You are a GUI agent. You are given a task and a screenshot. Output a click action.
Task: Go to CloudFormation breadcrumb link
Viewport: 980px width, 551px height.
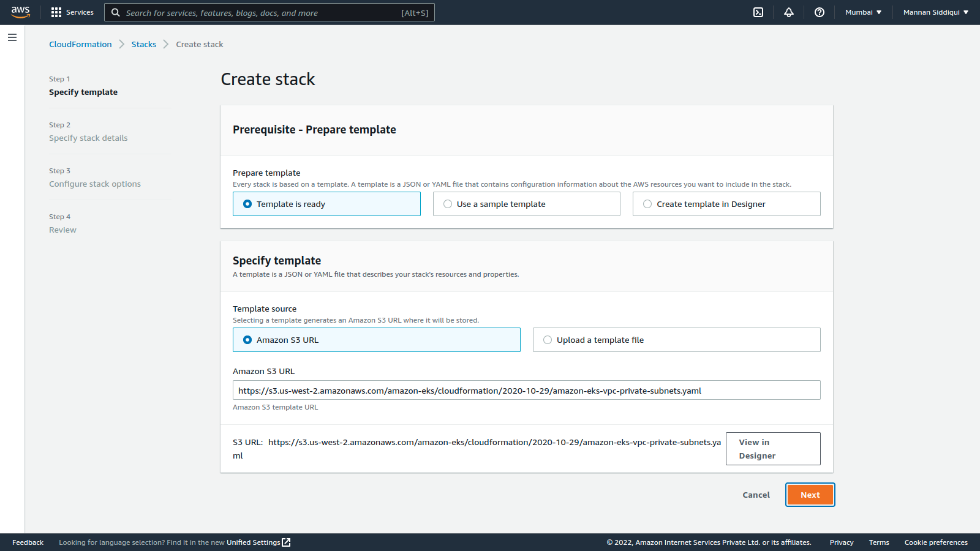tap(80, 44)
